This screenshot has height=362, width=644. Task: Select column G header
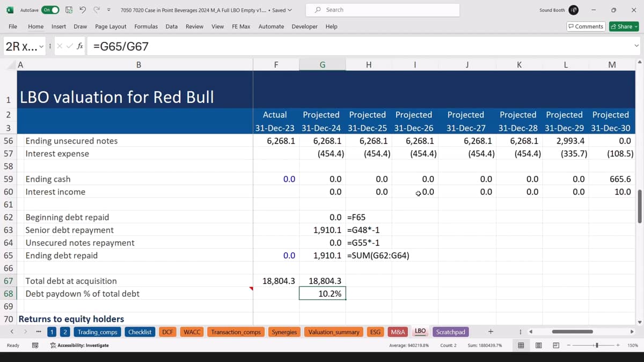323,65
